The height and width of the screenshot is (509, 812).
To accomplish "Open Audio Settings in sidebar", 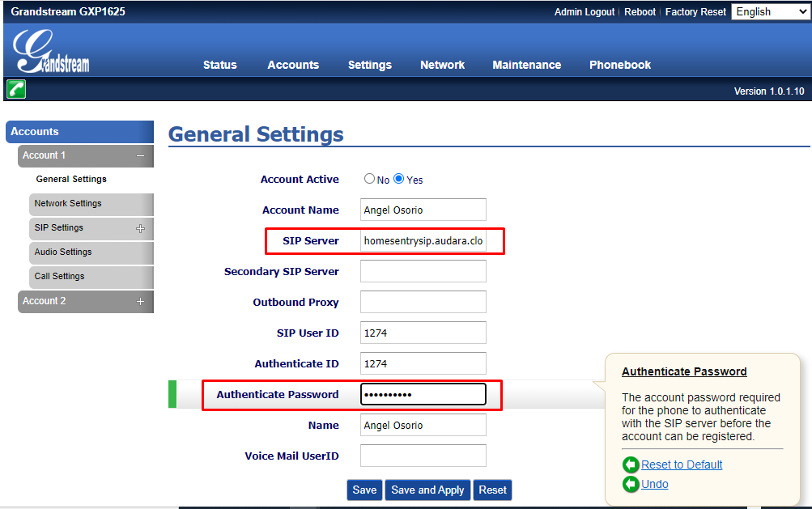I will tap(91, 252).
